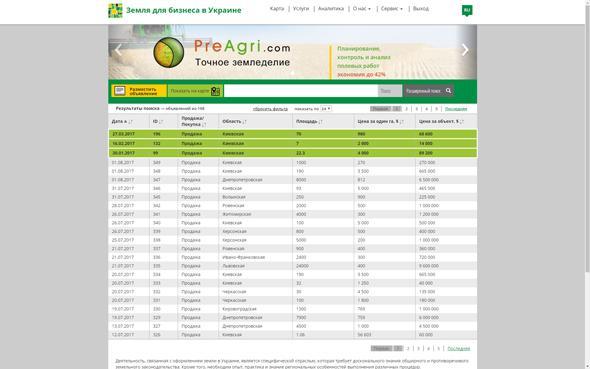Open the 'Аналитика' menu item
The width and height of the screenshot is (590, 369).
tap(331, 9)
